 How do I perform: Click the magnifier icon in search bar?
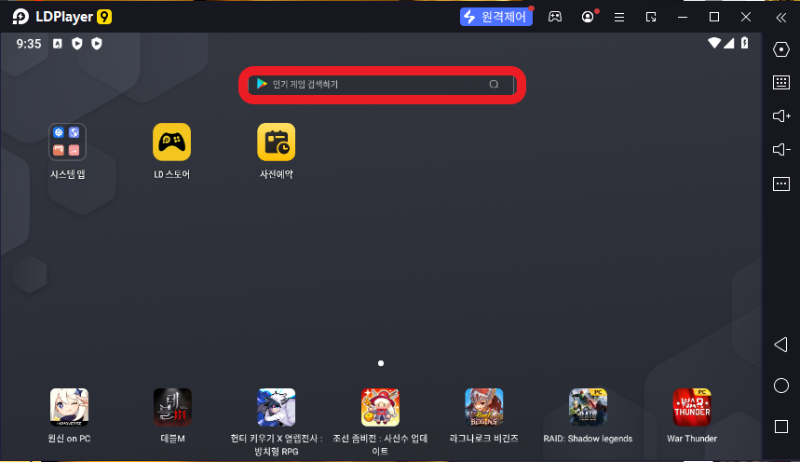point(493,84)
